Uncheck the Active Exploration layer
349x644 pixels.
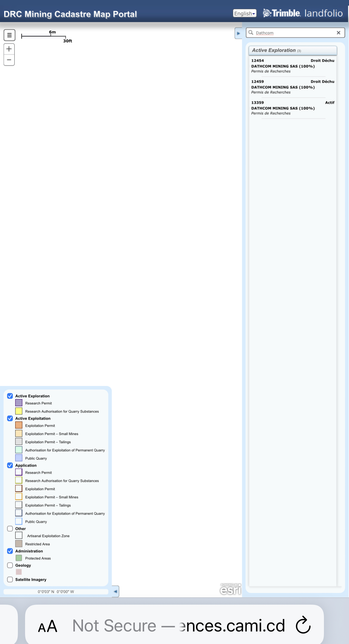(10, 396)
